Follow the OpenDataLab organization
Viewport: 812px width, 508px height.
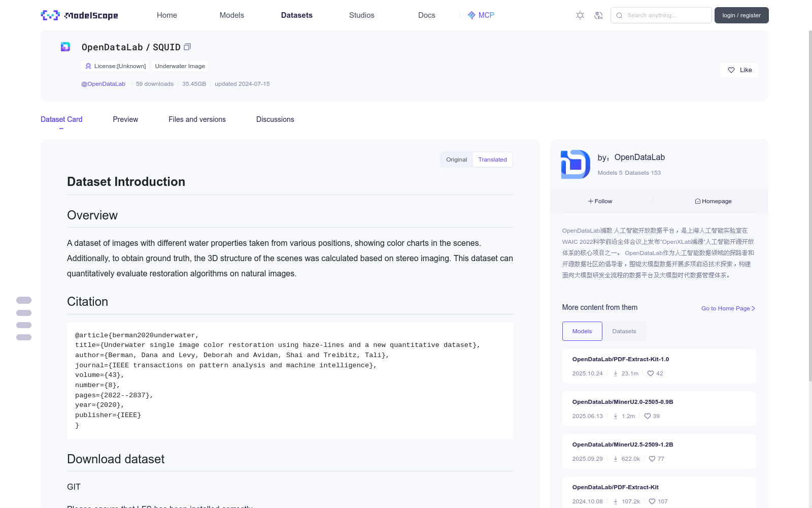600,201
